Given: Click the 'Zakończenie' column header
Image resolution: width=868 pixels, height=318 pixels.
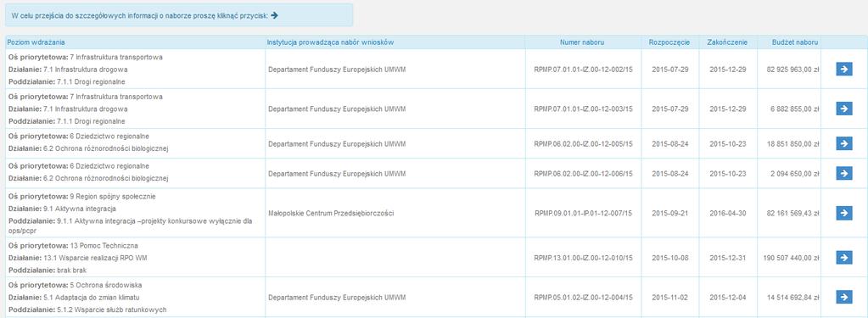Looking at the screenshot, I should pyautogui.click(x=728, y=42).
